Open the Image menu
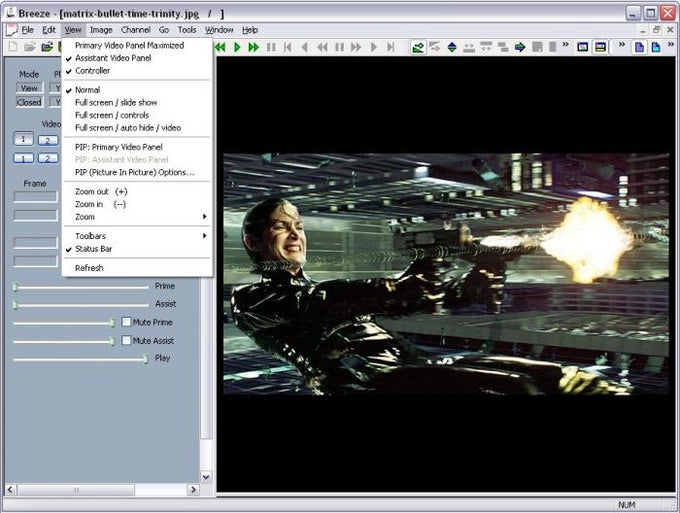Viewport: 680px width, 513px height. [101, 30]
